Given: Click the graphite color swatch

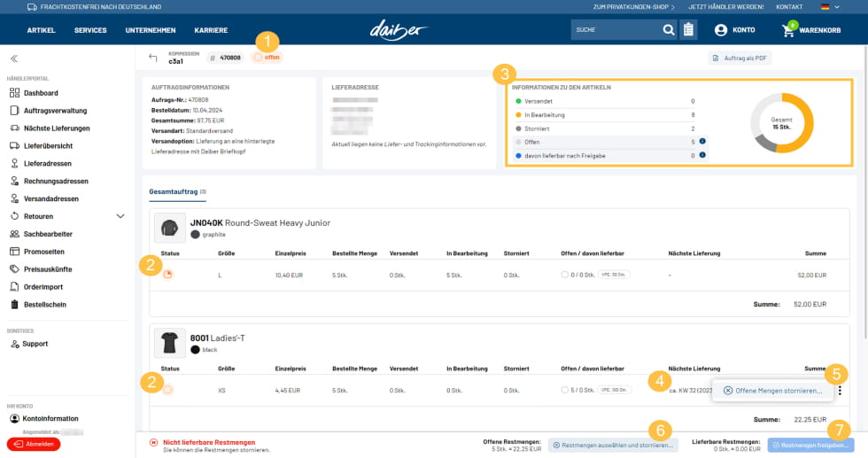Looking at the screenshot, I should [x=195, y=235].
